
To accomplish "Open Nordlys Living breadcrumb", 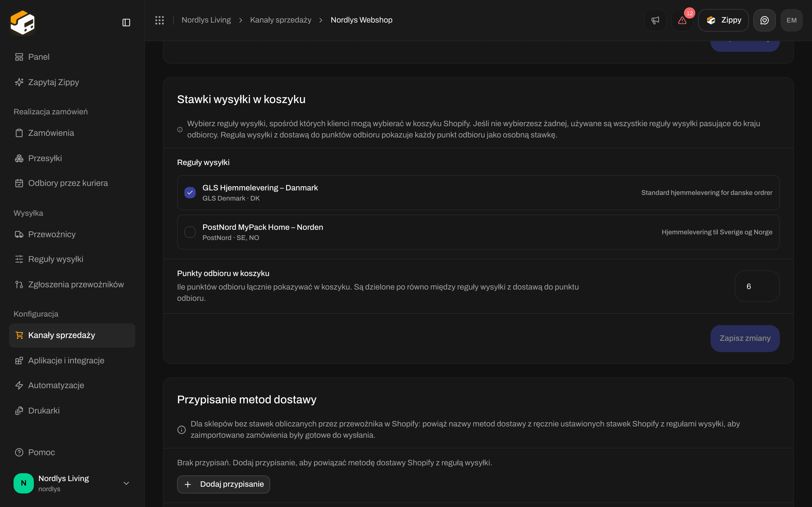I will 206,20.
